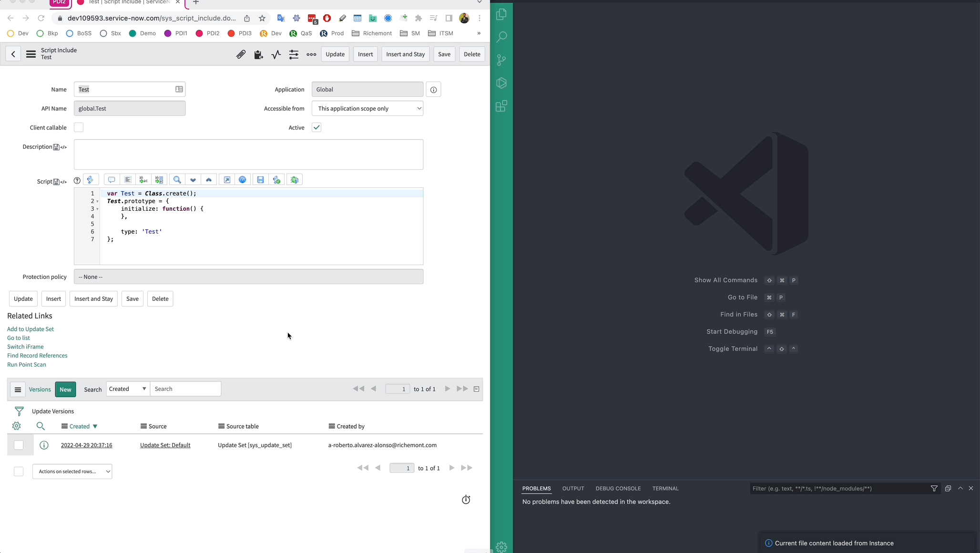Click the Application info icon next to Global
Viewport: 980px width, 553px height.
(x=433, y=90)
